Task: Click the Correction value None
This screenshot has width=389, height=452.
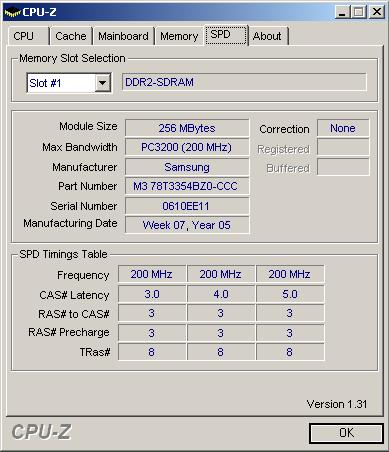Action: point(343,128)
